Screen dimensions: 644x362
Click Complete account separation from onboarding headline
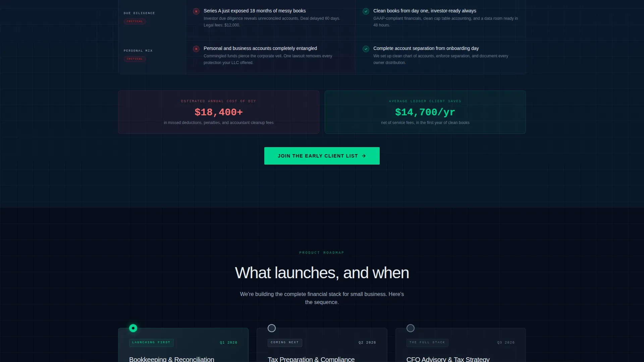pos(426,49)
